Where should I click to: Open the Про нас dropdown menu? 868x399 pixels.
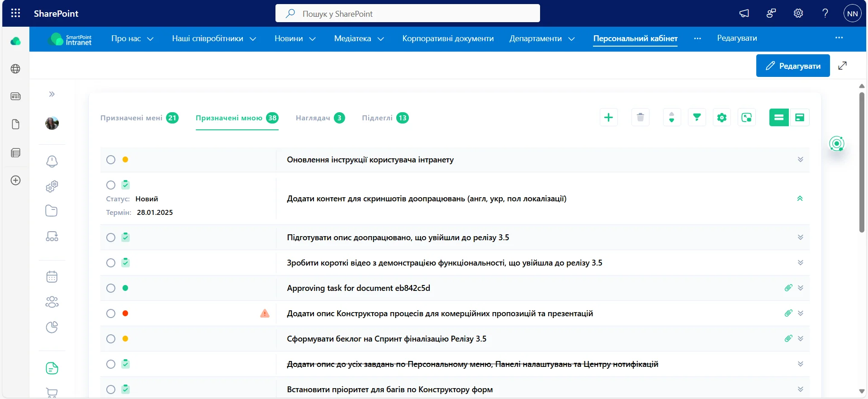(132, 38)
